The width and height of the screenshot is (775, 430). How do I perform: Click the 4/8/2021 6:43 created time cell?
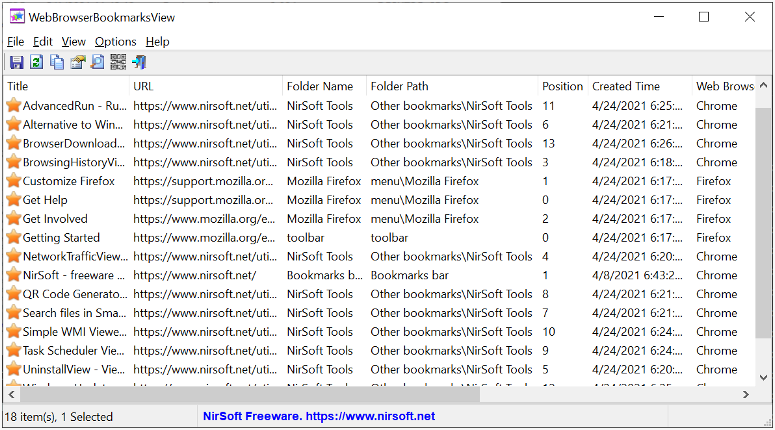(x=637, y=275)
